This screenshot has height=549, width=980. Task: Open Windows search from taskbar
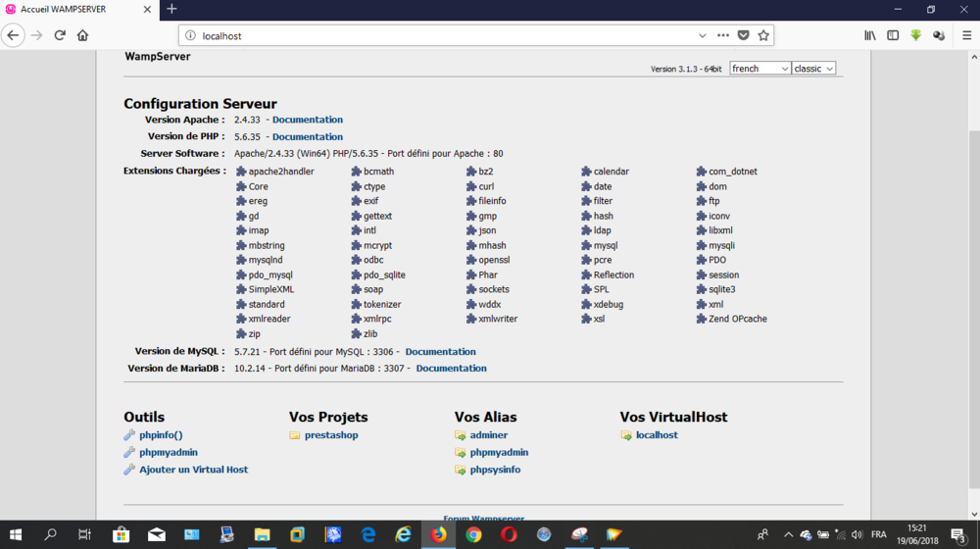(51, 534)
